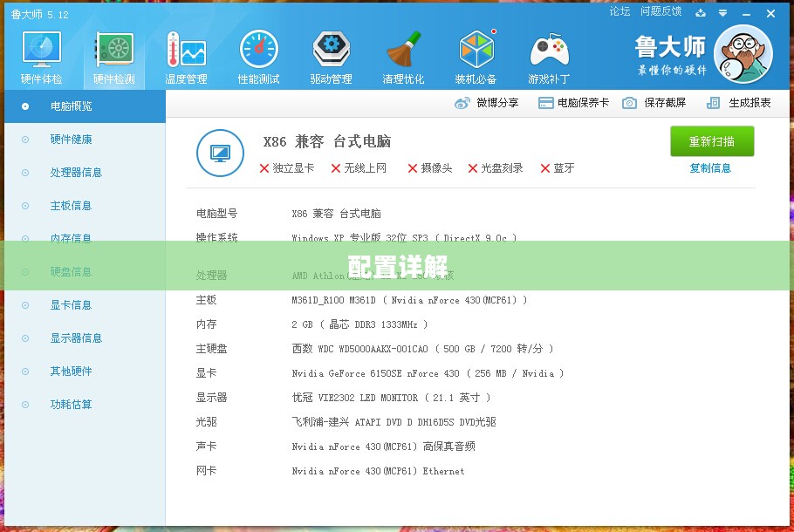Open the 问题反馈 link

(x=661, y=11)
